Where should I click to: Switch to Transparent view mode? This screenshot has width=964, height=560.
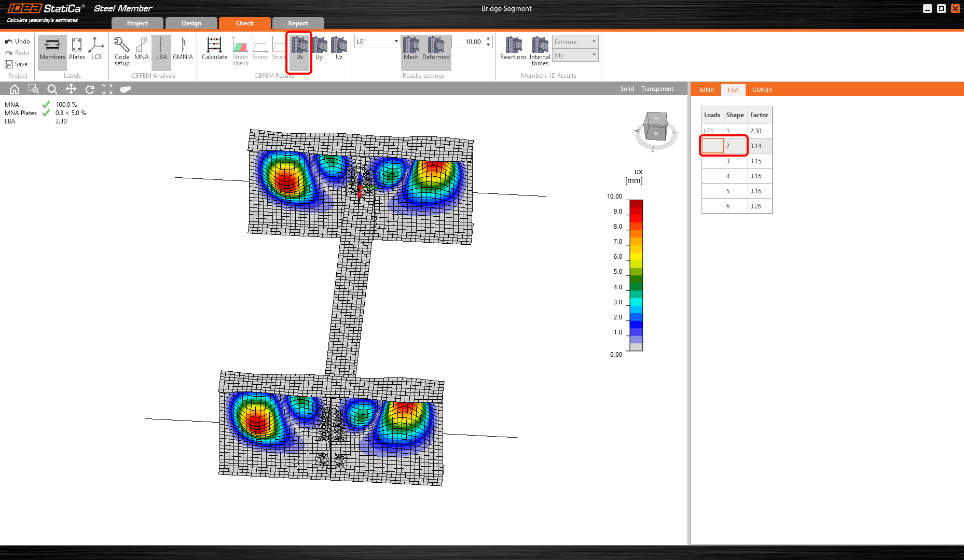tap(657, 89)
